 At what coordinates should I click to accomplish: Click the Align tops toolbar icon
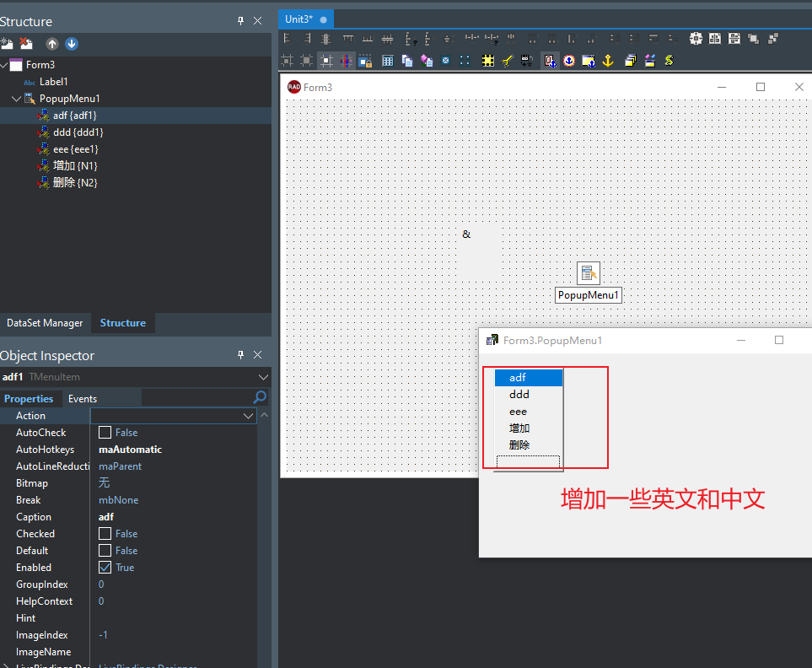click(347, 38)
